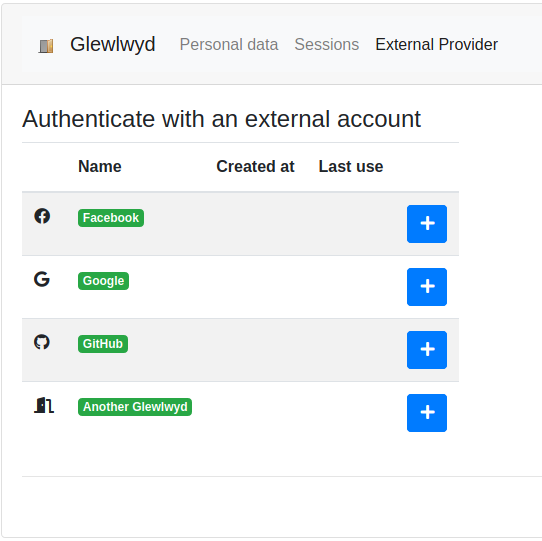This screenshot has width=542, height=541.
Task: Click the Last use column header
Action: [351, 167]
